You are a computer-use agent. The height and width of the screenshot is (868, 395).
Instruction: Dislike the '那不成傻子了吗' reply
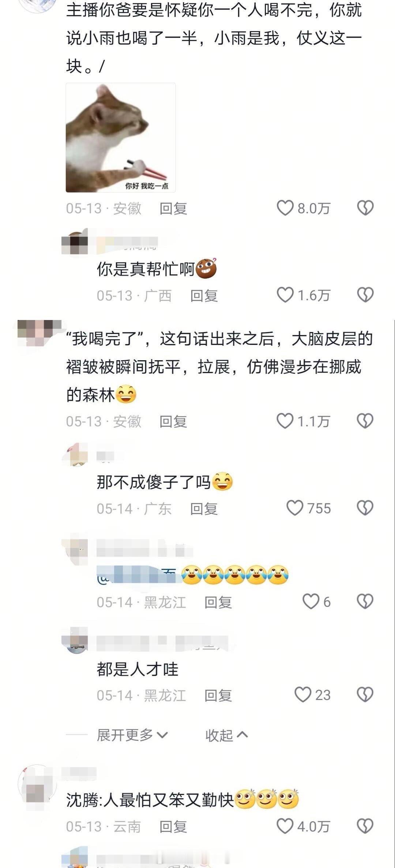click(365, 508)
